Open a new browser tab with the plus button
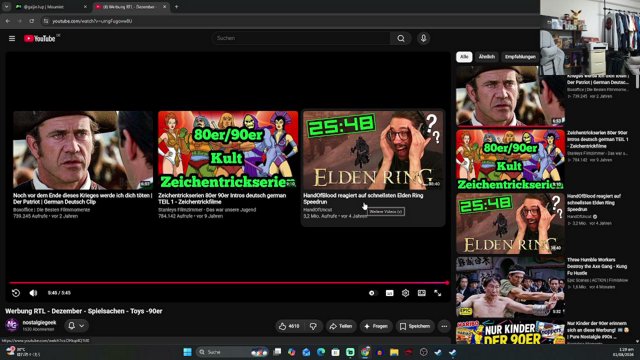 (176, 7)
